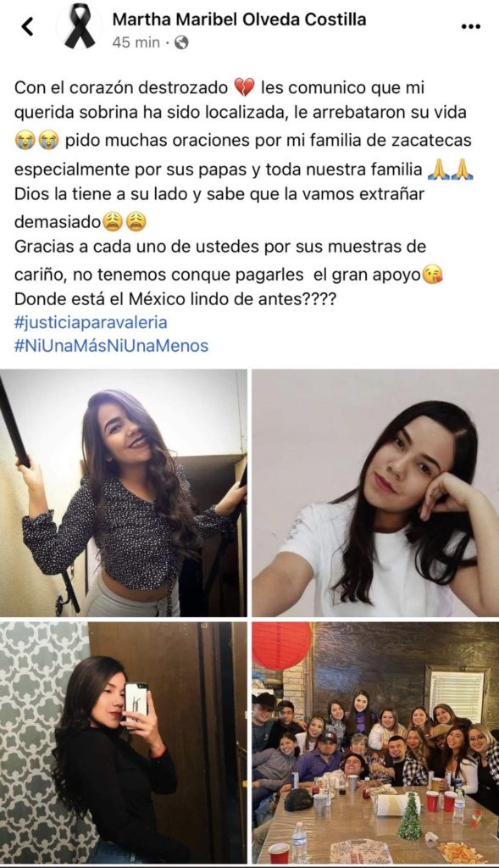This screenshot has width=499, height=868.
Task: Open Martha Maribel Olveda Costilla's profile name
Action: (x=239, y=19)
